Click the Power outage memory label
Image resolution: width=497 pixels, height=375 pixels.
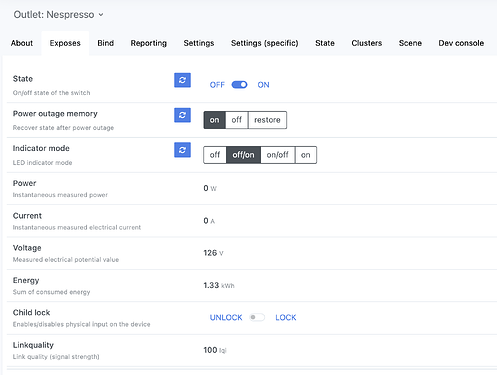tap(55, 114)
